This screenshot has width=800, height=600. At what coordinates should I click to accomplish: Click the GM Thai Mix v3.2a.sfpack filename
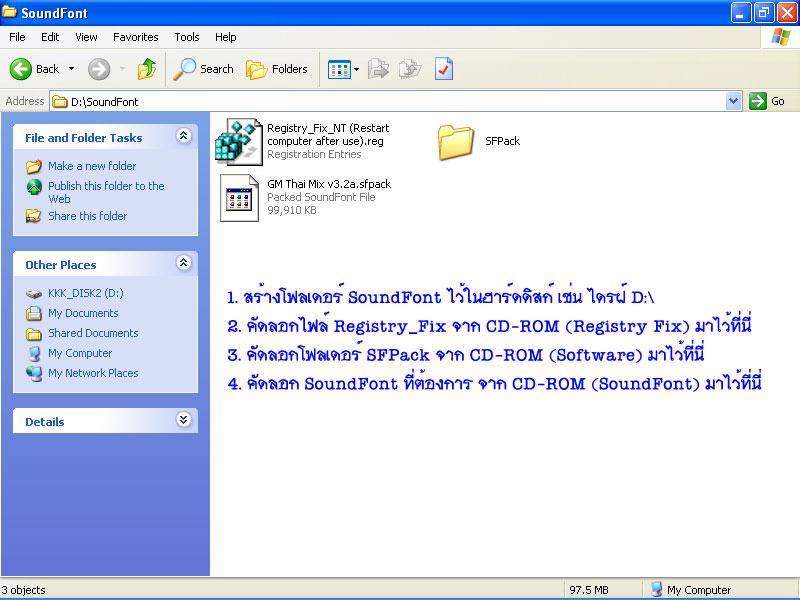click(329, 184)
